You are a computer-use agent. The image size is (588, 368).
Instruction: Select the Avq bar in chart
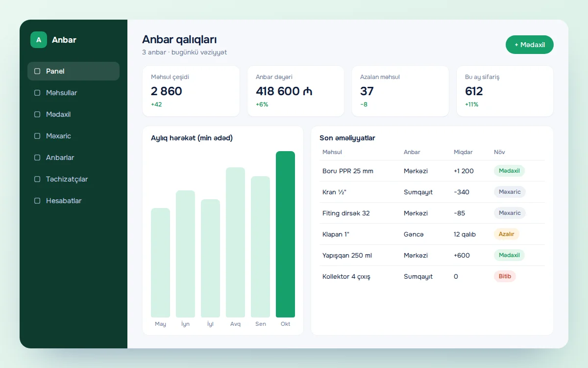pyautogui.click(x=235, y=242)
